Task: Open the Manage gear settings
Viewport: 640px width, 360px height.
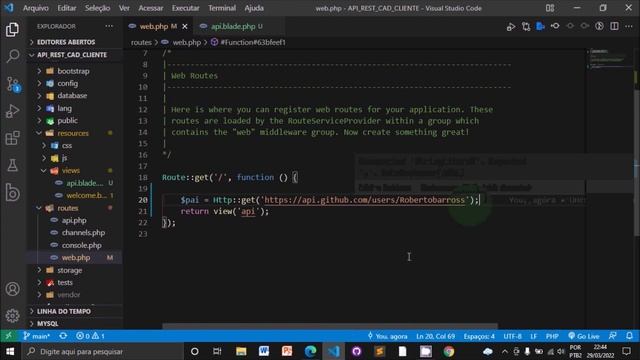Action: [x=12, y=316]
